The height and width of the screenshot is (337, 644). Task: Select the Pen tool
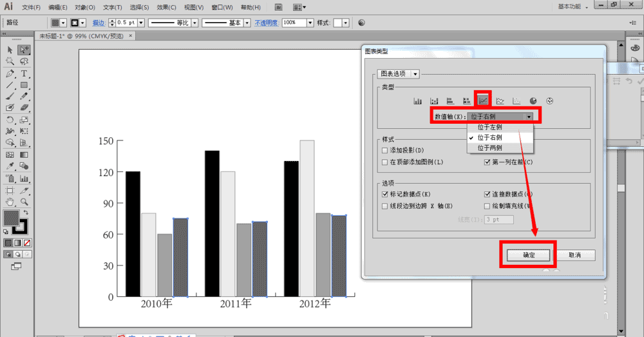[10, 73]
